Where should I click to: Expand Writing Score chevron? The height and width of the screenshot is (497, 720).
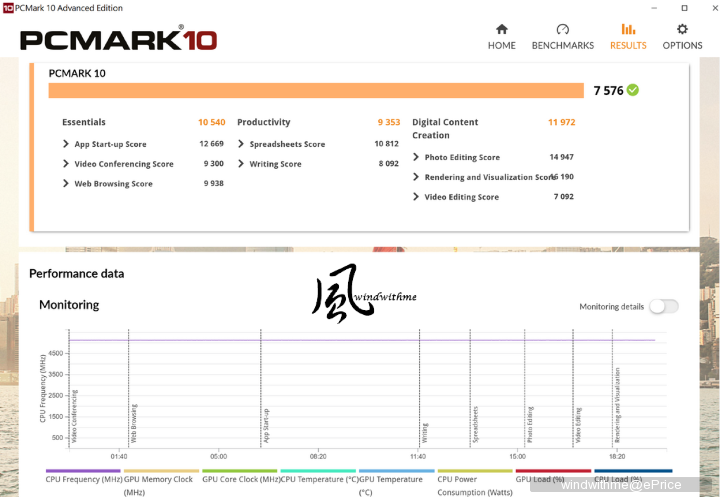coord(241,164)
